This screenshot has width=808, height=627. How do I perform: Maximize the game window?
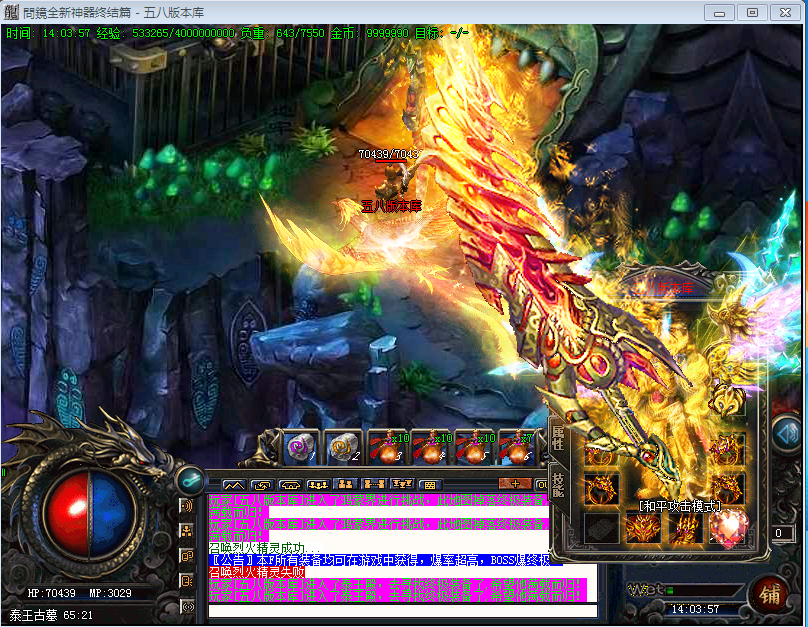[x=752, y=13]
